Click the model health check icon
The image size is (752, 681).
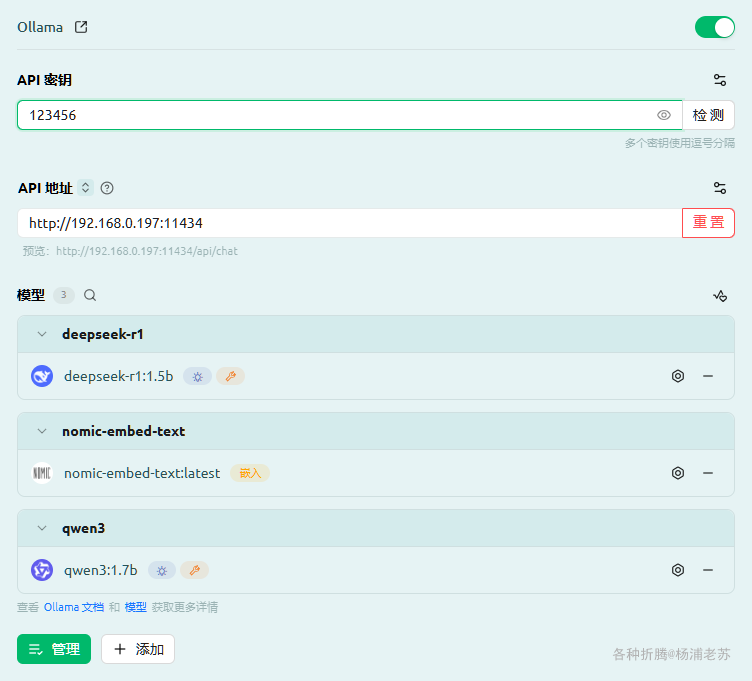720,296
